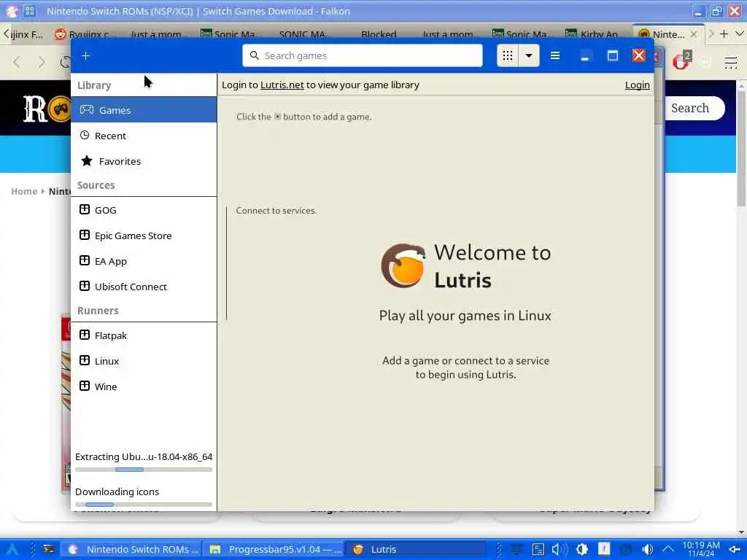Focus the Search games field
This screenshot has width=747, height=560.
[363, 55]
